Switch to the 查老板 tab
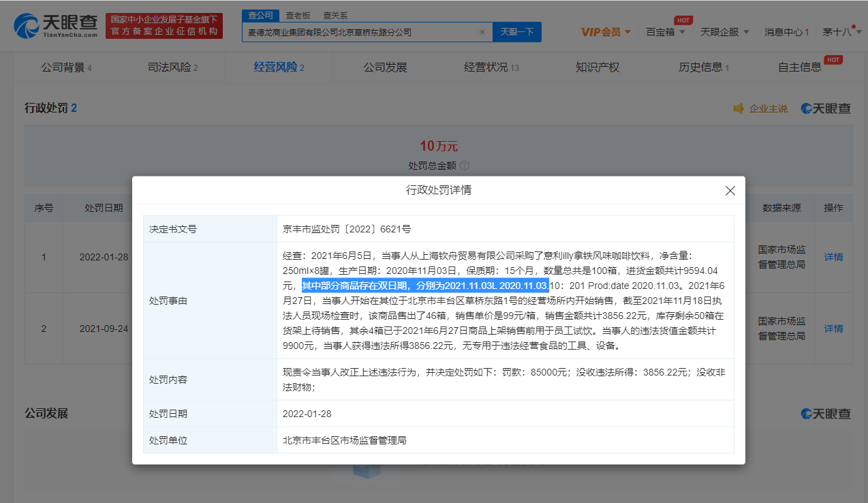 click(x=299, y=14)
